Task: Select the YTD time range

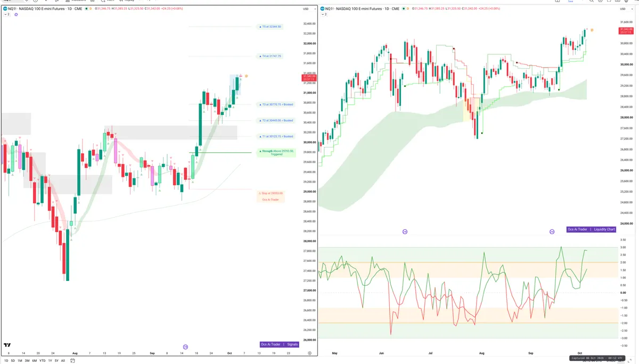Action: coord(42,360)
